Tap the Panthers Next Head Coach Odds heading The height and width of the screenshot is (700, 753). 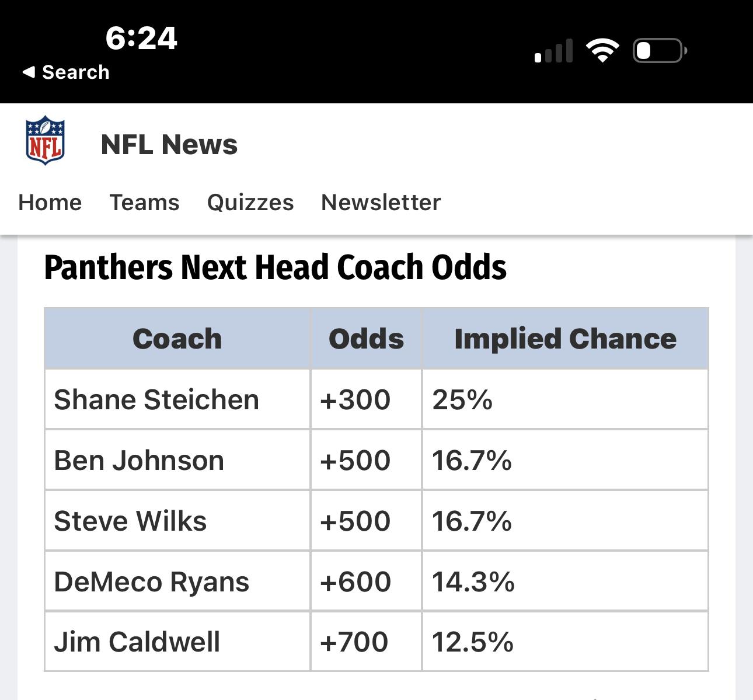click(x=276, y=267)
